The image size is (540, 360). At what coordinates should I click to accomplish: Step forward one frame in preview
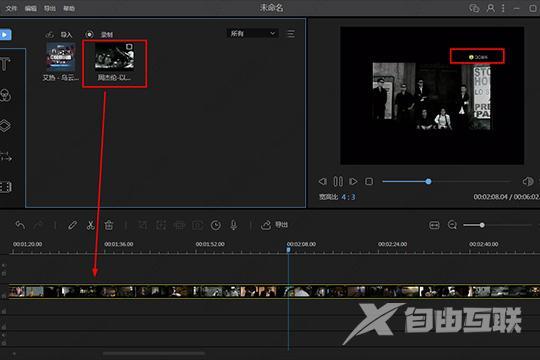click(353, 181)
